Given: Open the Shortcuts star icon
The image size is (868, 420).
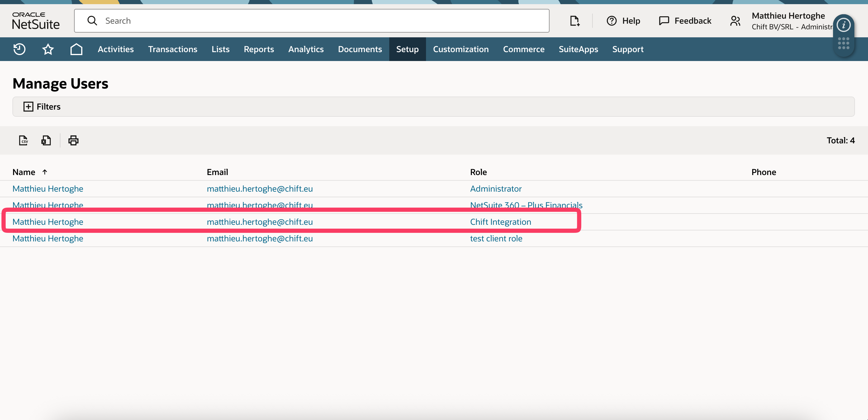Looking at the screenshot, I should click(x=48, y=49).
